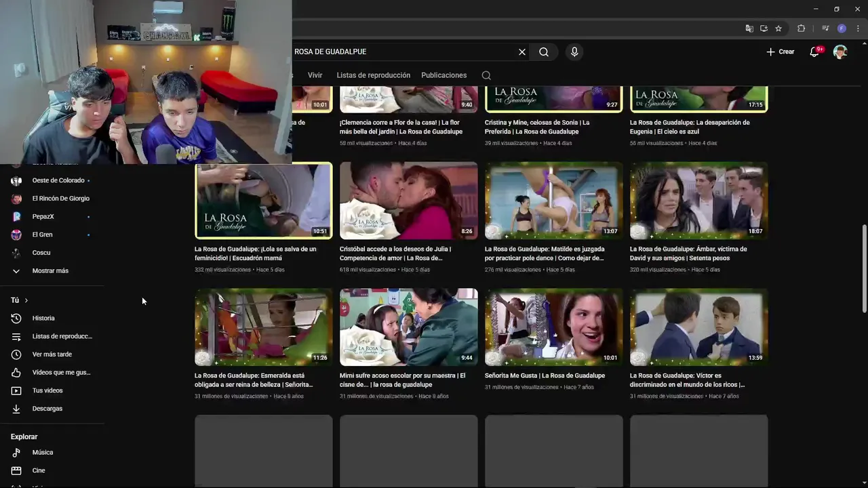Restore the browser window size button
868x488 pixels.
pyautogui.click(x=837, y=9)
